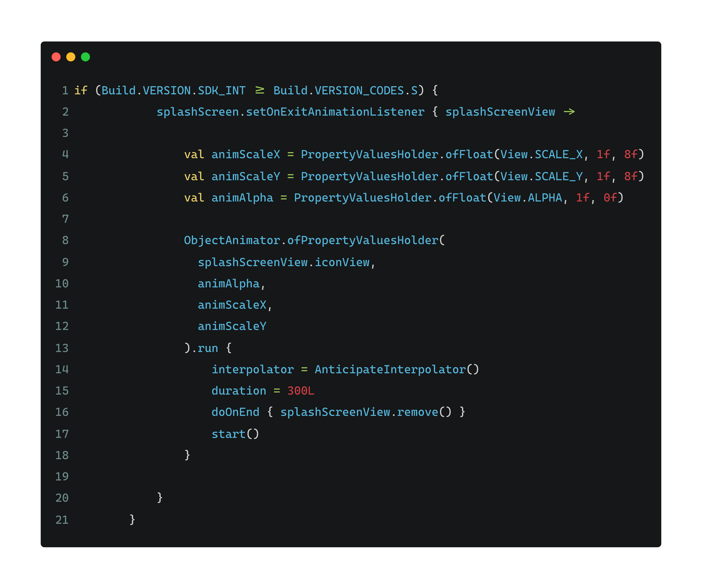Click the green maximize dot

(86, 57)
